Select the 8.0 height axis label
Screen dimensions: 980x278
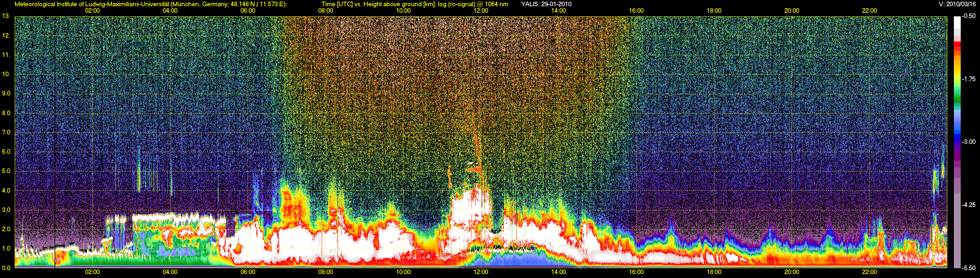click(6, 113)
